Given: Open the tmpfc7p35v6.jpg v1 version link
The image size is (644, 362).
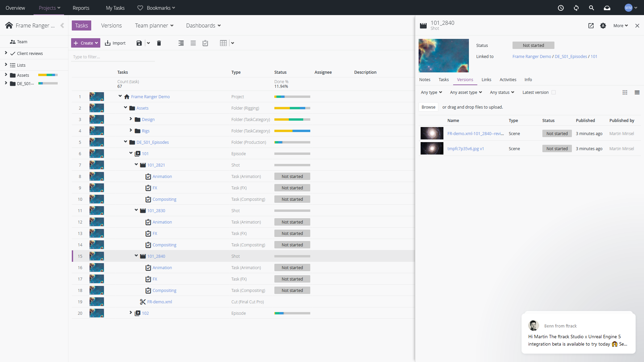Looking at the screenshot, I should pos(465,148).
